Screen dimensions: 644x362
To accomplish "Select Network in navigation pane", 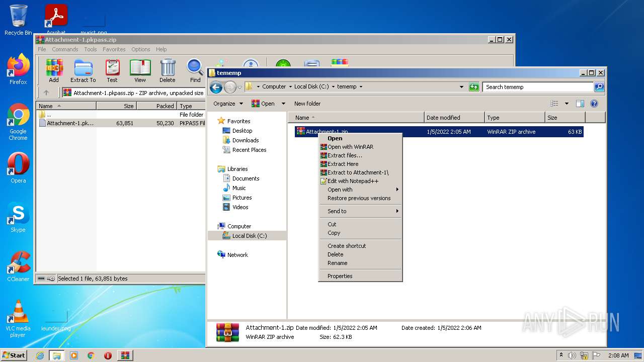I will (237, 255).
